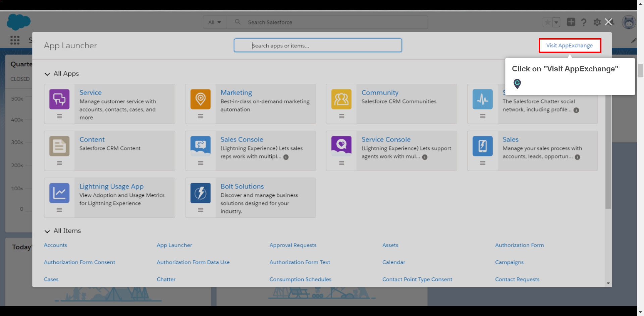Click in the Search Salesforce box
Image resolution: width=644 pixels, height=316 pixels.
327,22
